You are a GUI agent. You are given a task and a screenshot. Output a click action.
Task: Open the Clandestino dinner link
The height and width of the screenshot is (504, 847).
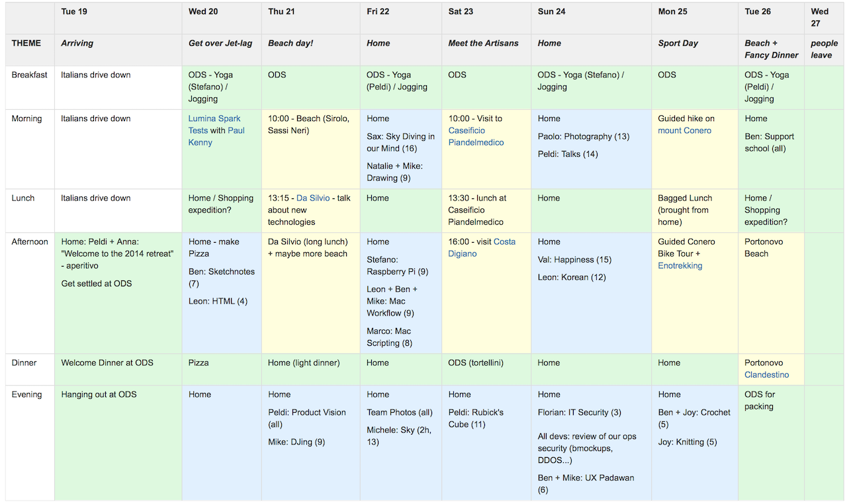click(766, 374)
